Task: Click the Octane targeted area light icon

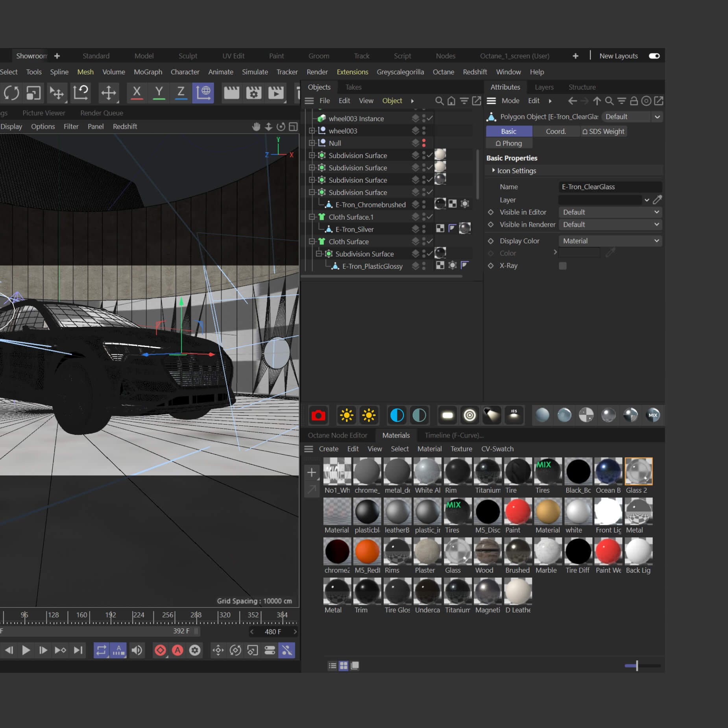Action: (469, 415)
